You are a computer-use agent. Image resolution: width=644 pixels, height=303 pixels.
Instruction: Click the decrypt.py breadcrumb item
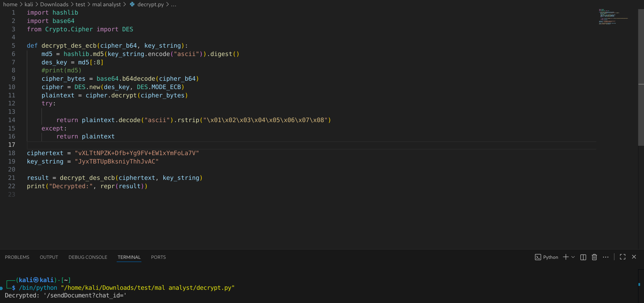[x=150, y=5]
